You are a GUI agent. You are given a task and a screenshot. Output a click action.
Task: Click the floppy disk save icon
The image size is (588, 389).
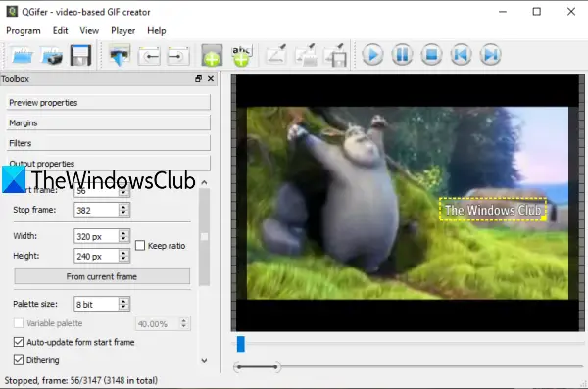click(80, 55)
